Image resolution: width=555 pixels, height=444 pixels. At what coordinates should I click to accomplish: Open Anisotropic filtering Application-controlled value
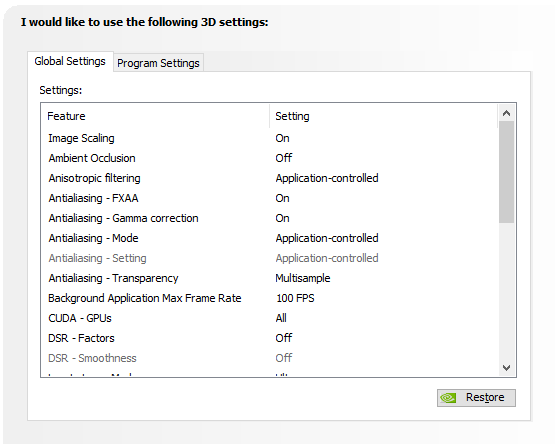327,178
